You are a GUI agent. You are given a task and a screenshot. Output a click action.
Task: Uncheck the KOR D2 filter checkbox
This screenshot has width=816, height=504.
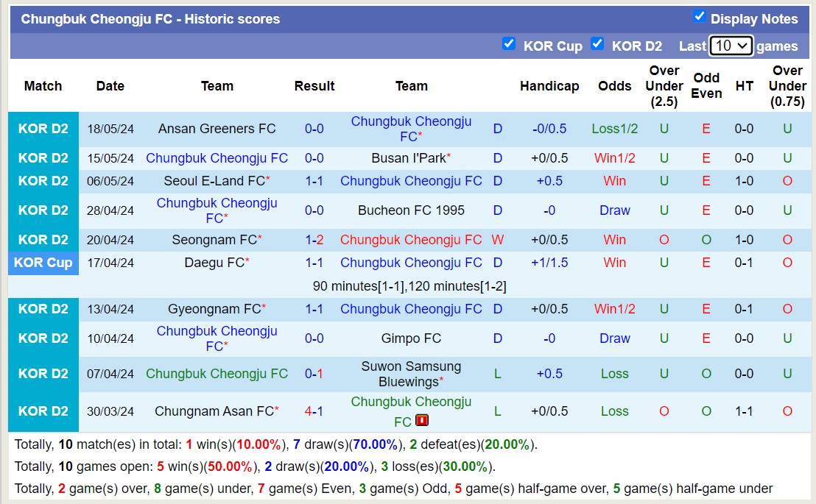(x=597, y=44)
